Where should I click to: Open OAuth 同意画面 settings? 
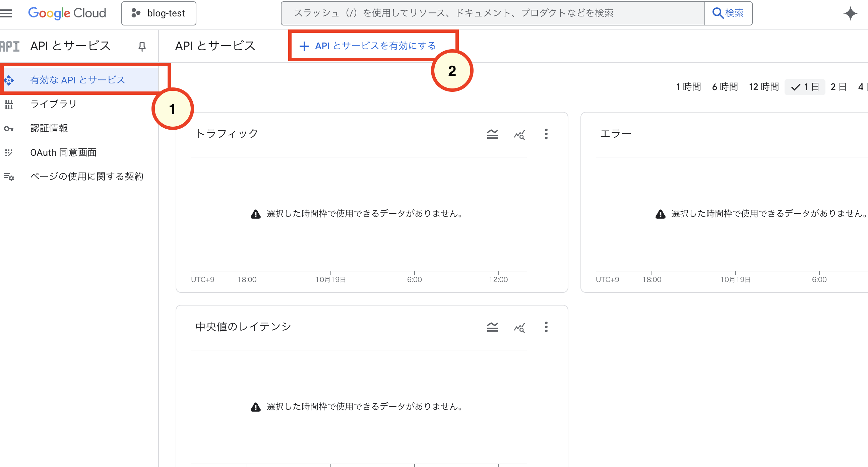63,153
